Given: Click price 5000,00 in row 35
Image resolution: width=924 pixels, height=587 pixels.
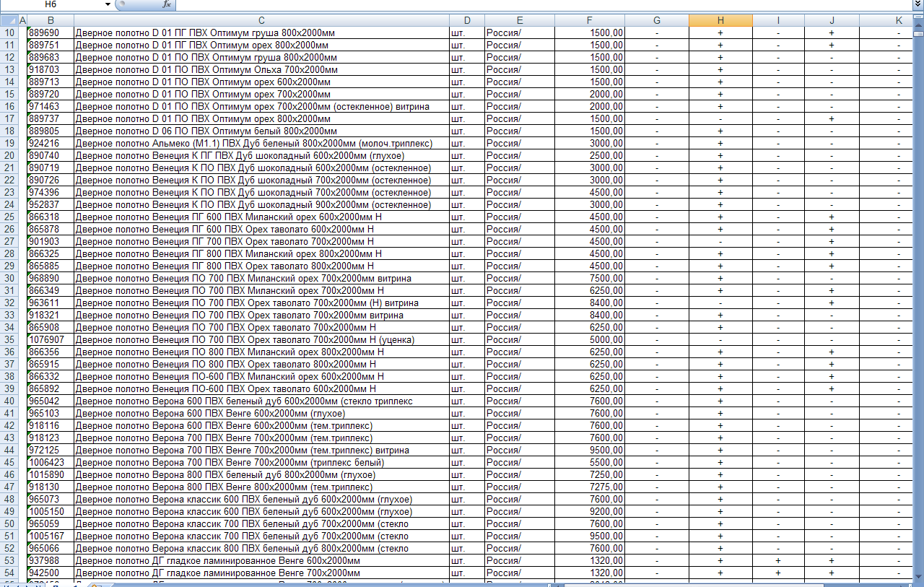Looking at the screenshot, I should (590, 339).
